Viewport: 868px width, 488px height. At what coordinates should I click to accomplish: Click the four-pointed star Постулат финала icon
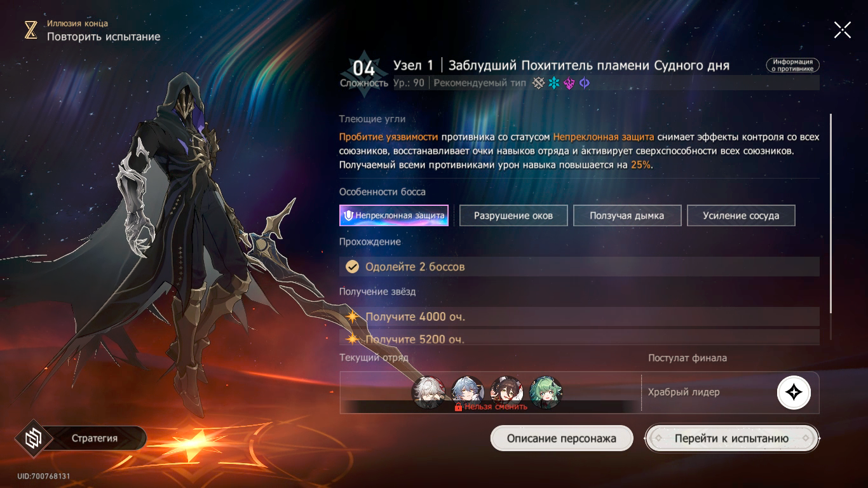coord(794,393)
